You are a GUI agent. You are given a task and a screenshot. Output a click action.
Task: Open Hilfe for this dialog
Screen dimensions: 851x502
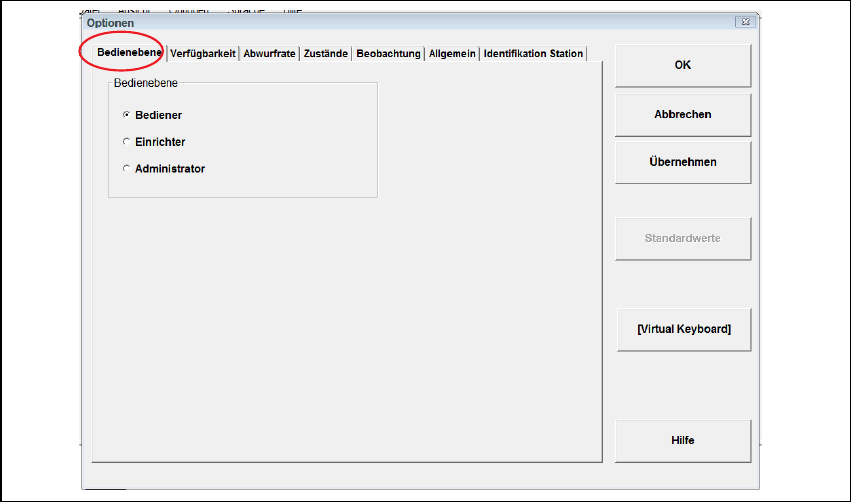(683, 441)
